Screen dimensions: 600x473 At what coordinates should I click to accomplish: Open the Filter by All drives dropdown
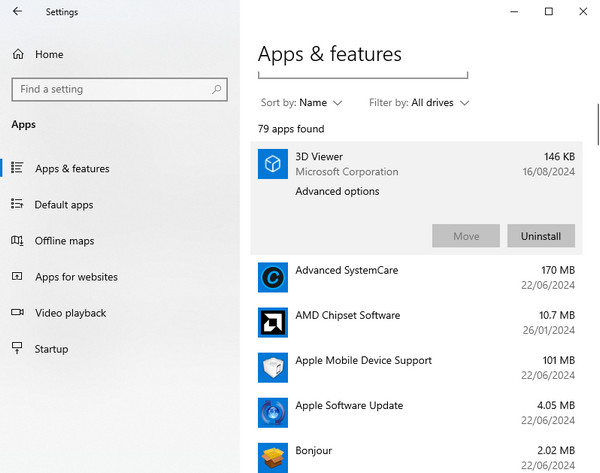click(419, 103)
